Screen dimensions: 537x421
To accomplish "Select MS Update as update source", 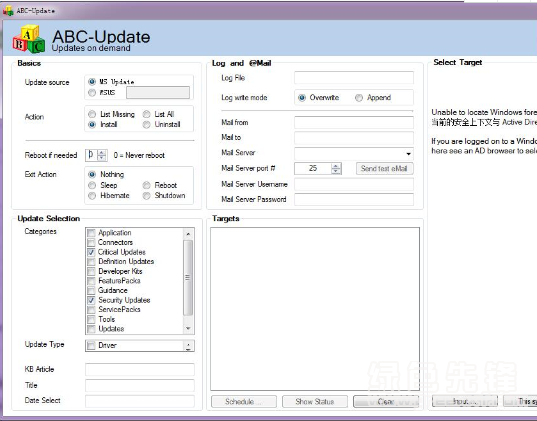I will pyautogui.click(x=92, y=82).
